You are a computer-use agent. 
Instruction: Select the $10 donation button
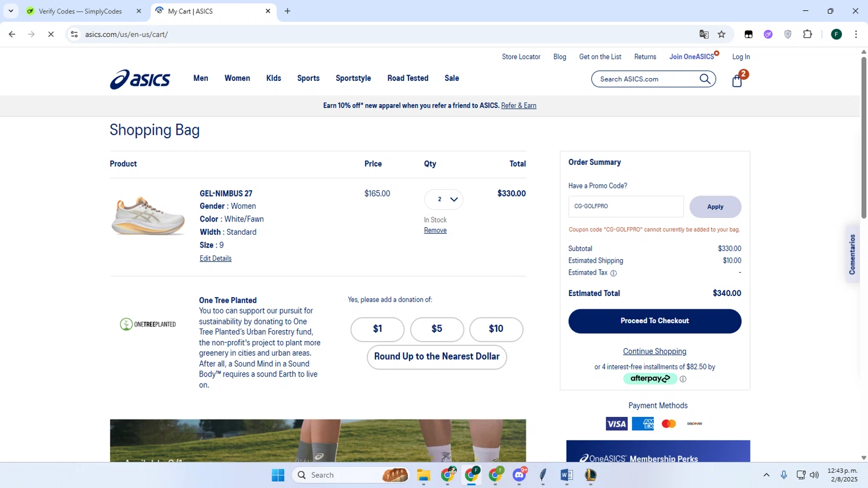(x=496, y=329)
